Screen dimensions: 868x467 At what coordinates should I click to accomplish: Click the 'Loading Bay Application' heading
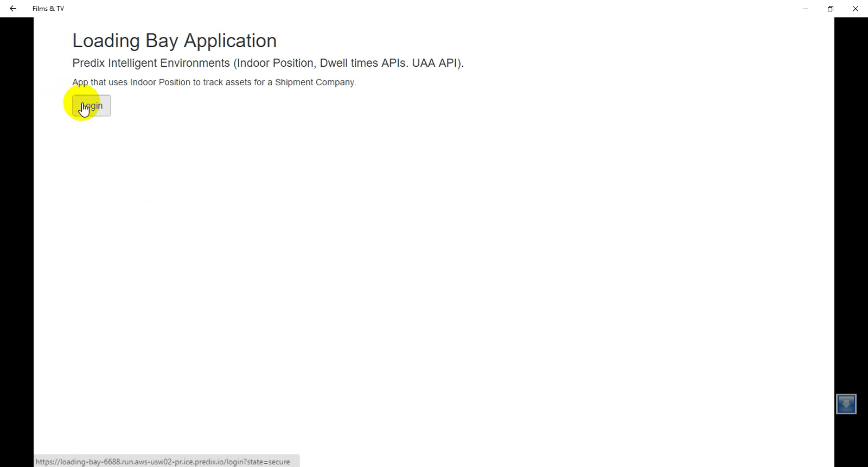pyautogui.click(x=174, y=41)
